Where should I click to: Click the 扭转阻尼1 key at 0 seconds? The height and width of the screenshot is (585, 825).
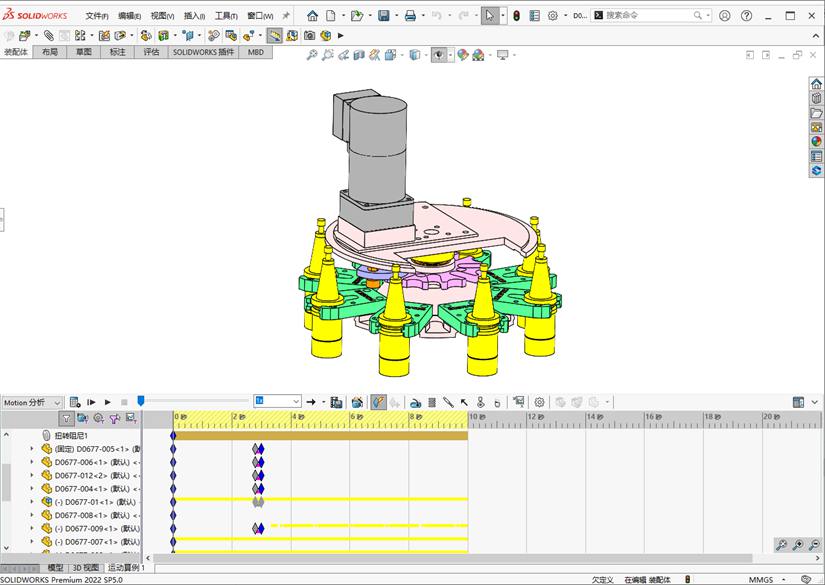173,436
